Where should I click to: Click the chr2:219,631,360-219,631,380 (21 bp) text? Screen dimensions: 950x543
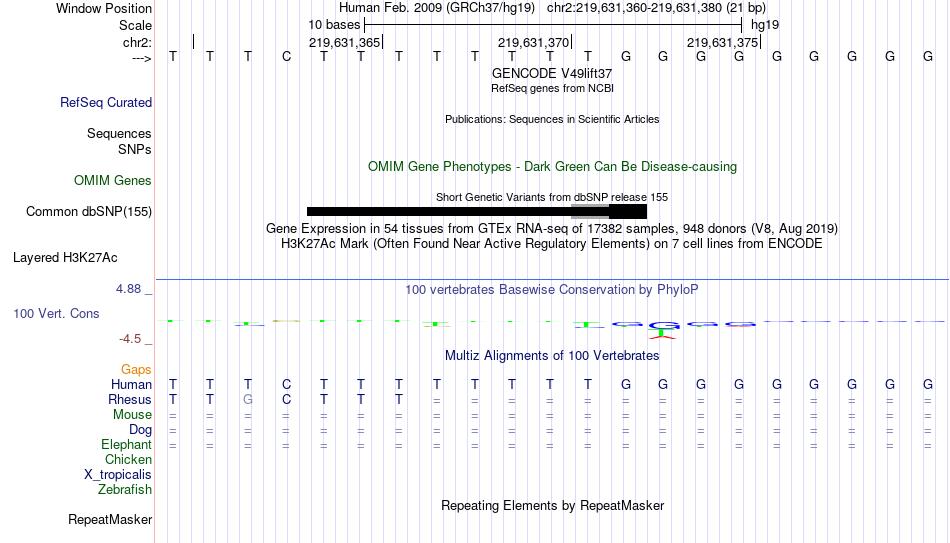pyautogui.click(x=656, y=8)
